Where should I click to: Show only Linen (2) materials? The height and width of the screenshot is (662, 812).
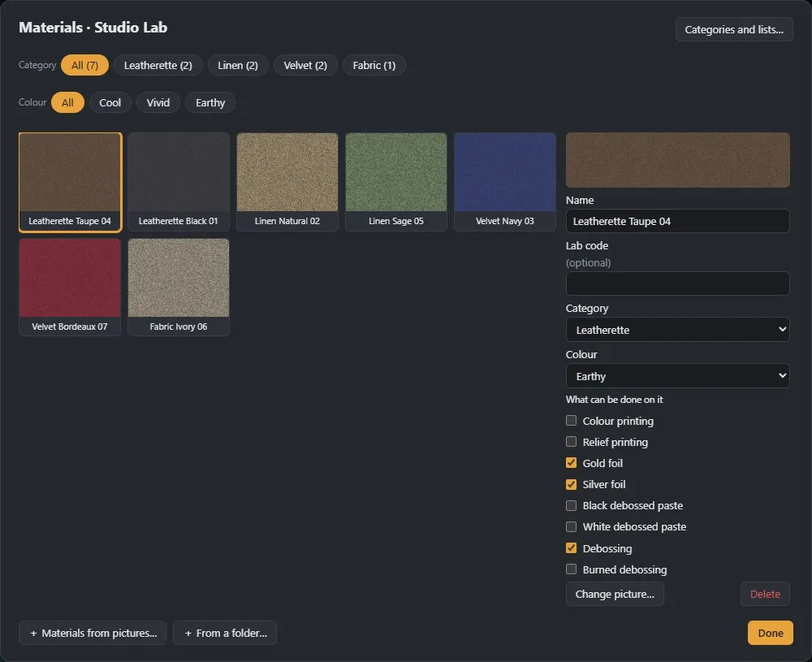(x=238, y=65)
